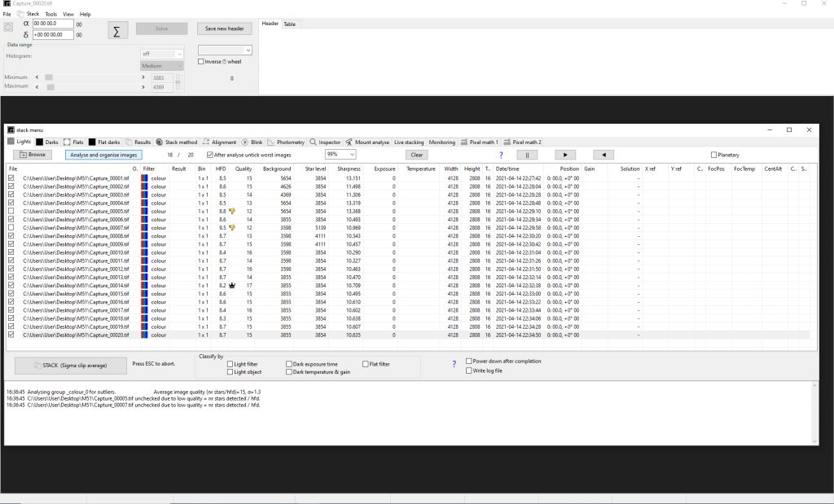The height and width of the screenshot is (504, 834).
Task: Toggle After analyse untick worst images
Action: click(x=212, y=155)
